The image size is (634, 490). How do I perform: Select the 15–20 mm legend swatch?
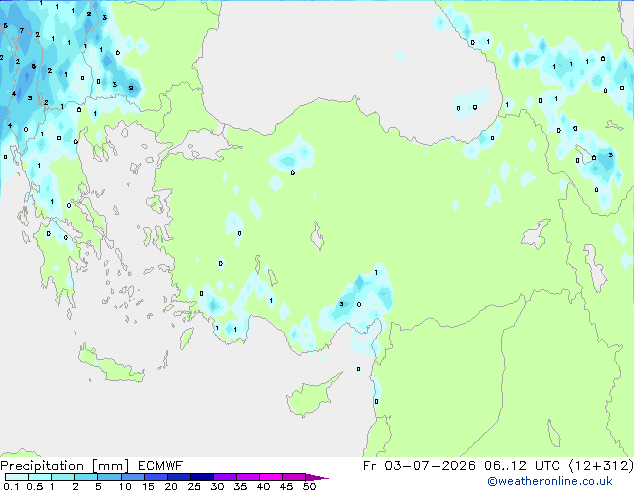(x=155, y=477)
